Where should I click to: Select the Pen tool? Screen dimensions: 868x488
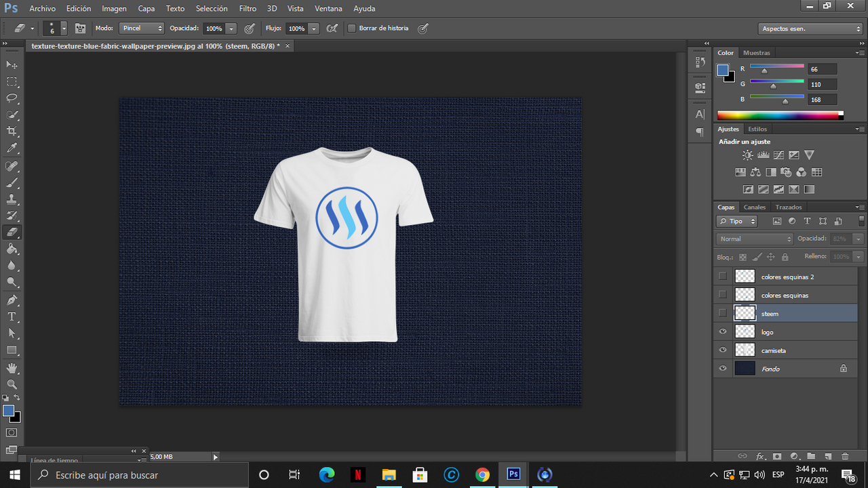[x=12, y=300]
